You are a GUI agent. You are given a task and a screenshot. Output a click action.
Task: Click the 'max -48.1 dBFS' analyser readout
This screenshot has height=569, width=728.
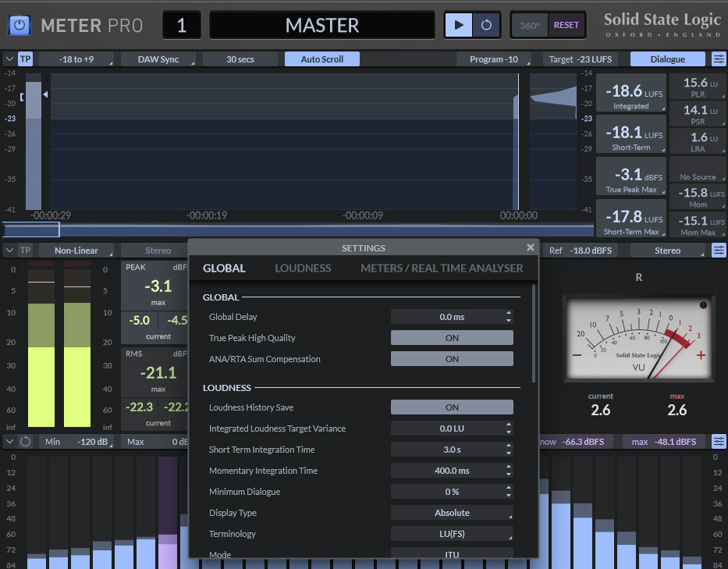pyautogui.click(x=663, y=442)
